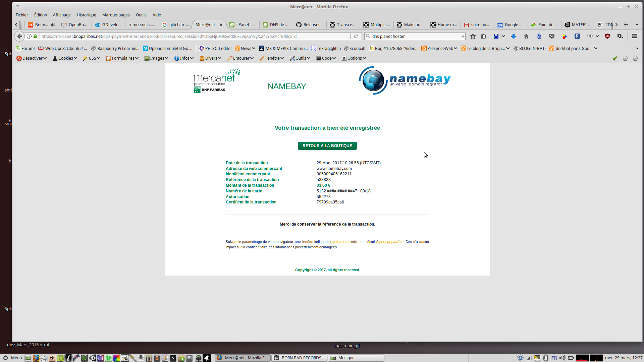Click the green checkmark validation indicator
This screenshot has width=644, height=362.
[615, 58]
